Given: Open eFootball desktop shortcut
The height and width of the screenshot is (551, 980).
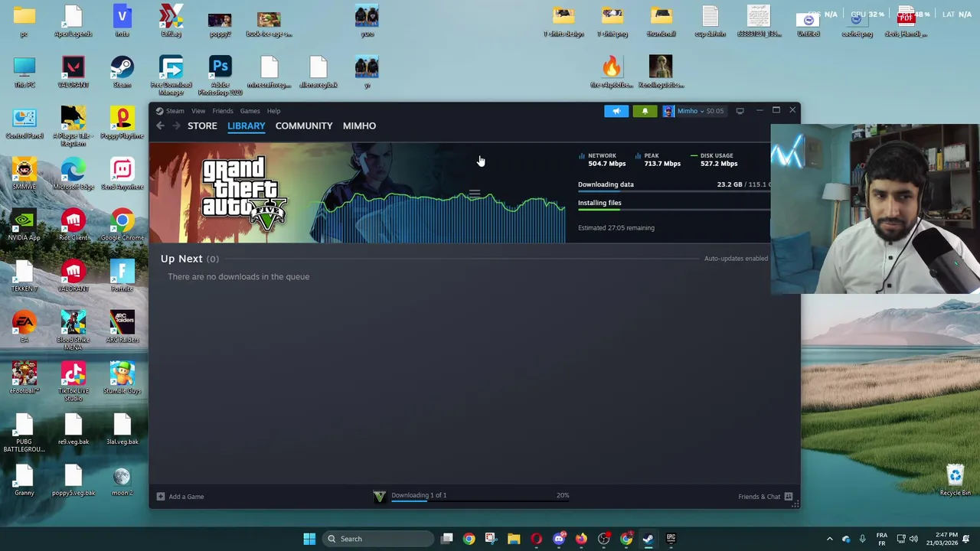Looking at the screenshot, I should tap(24, 378).
